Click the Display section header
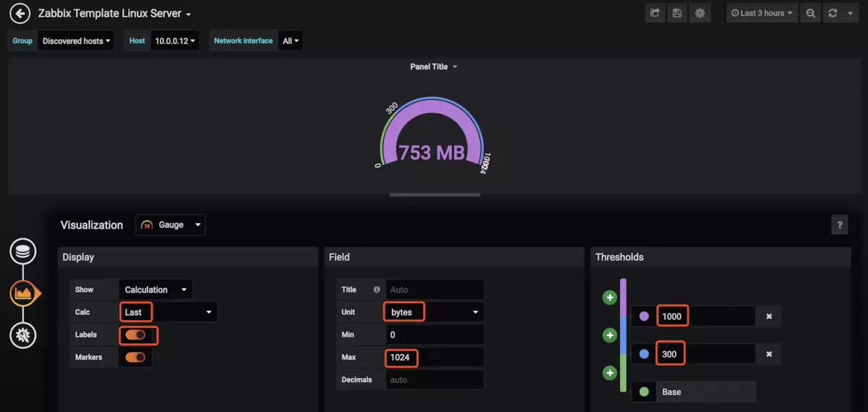 tap(187, 257)
